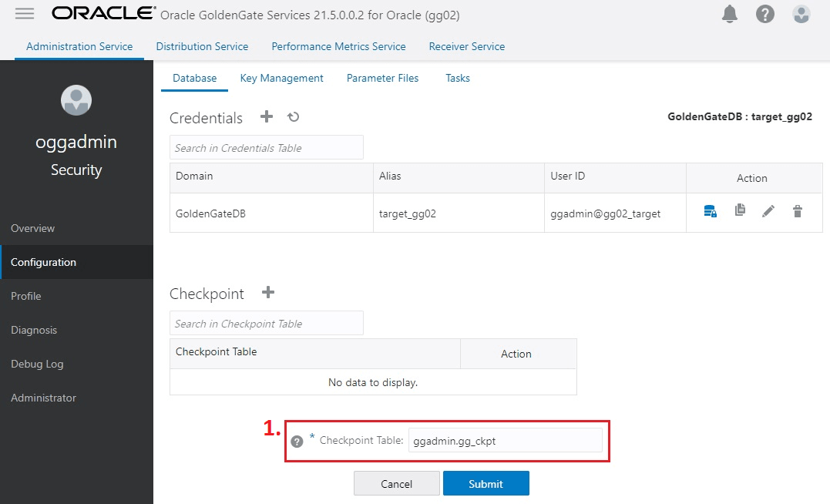Switch to the Key Management tab
The height and width of the screenshot is (504, 830).
[x=281, y=78]
